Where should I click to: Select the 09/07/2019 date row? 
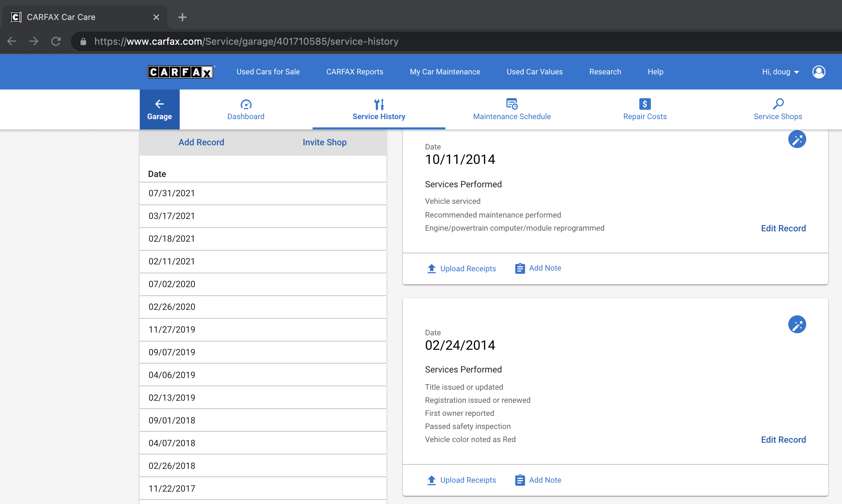[263, 353]
